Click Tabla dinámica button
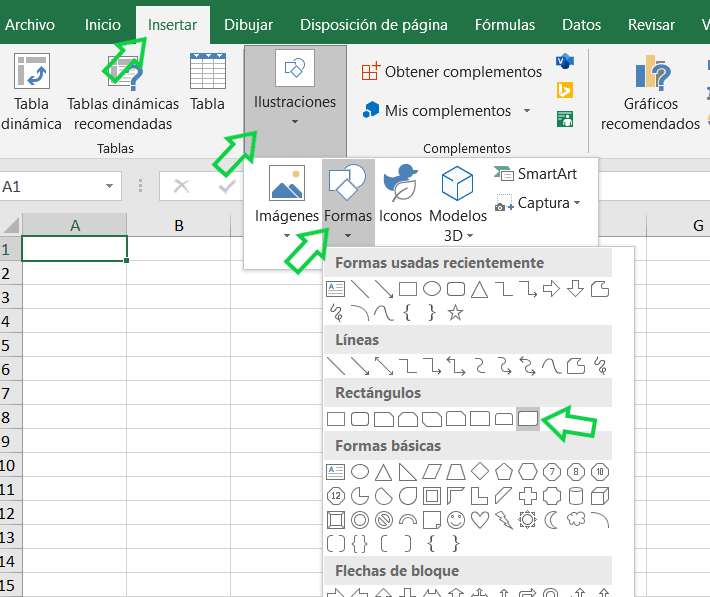Screen dimensions: 710x597 31,92
